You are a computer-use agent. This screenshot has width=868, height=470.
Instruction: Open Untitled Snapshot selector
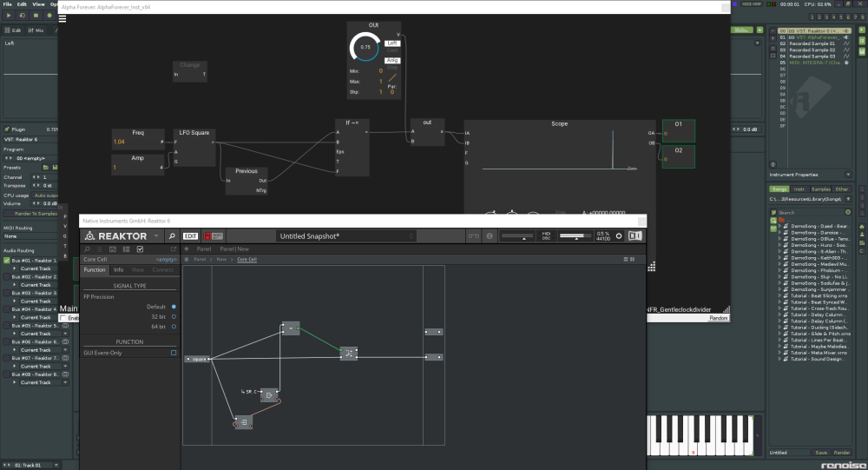click(x=346, y=236)
